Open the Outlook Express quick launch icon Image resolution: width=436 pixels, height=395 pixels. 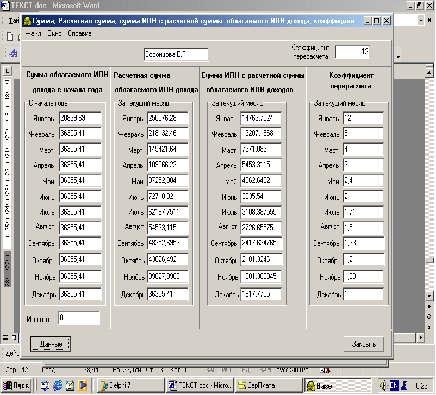(x=70, y=386)
